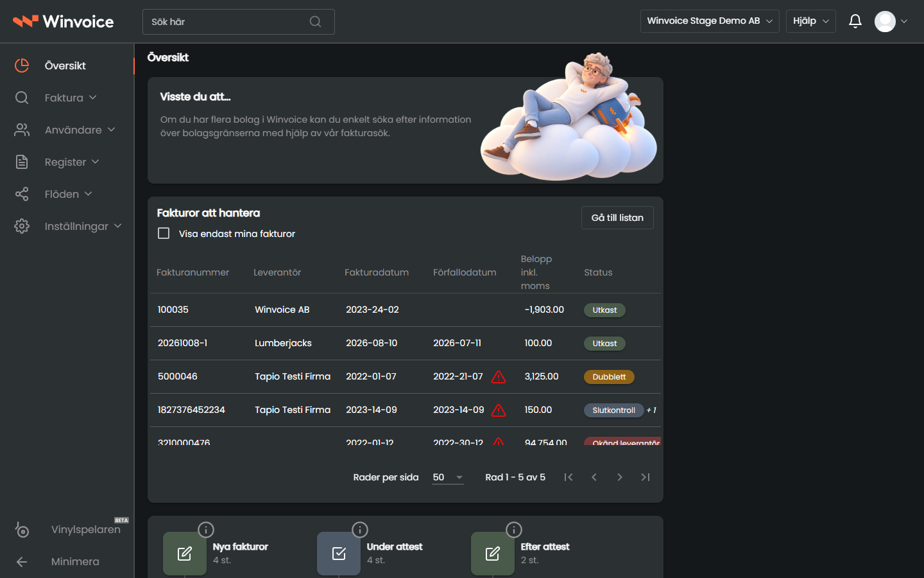Click the Flöden share-nodes icon
Viewport: 924px width, 578px height.
pos(22,194)
